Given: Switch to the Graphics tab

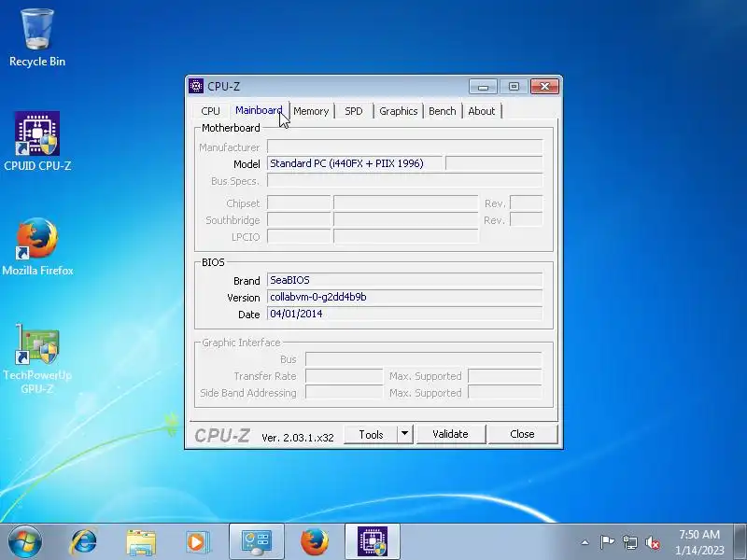Looking at the screenshot, I should tap(399, 111).
